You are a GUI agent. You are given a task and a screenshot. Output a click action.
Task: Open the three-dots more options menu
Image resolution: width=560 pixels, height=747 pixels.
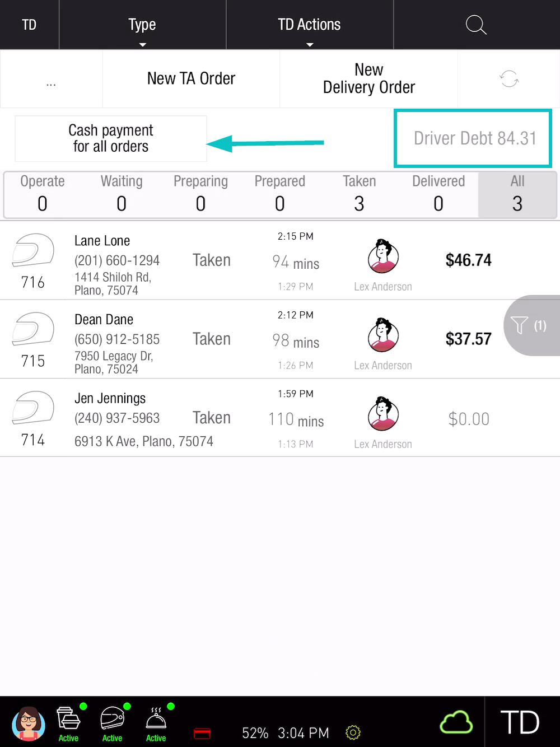(x=51, y=80)
